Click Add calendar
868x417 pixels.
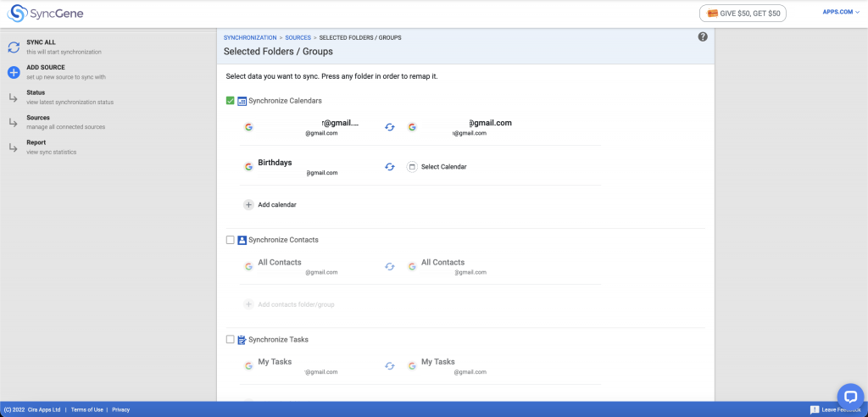point(276,204)
